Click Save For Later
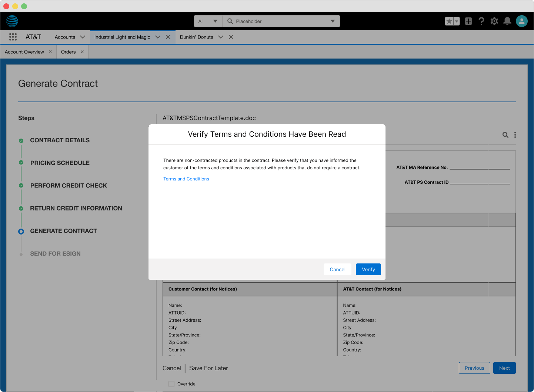The width and height of the screenshot is (534, 392). 208,368
